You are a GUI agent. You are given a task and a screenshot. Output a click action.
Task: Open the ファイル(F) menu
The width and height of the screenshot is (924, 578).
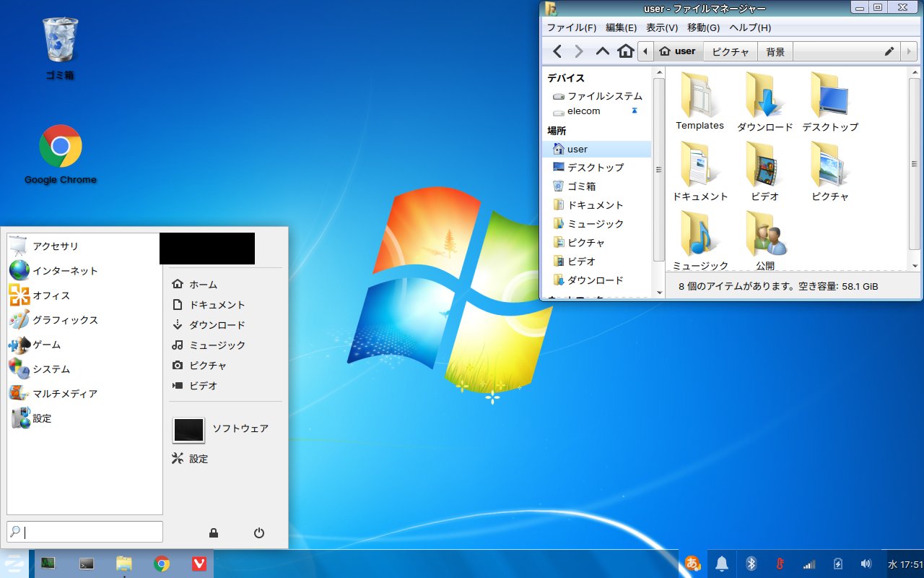(572, 28)
